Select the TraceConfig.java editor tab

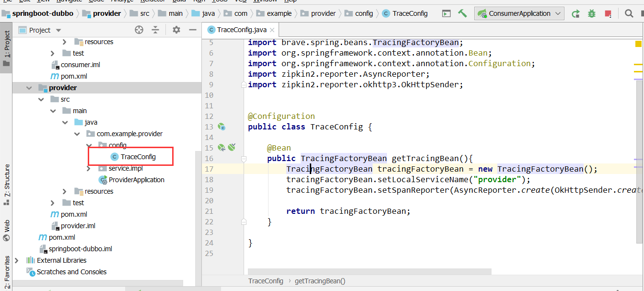click(241, 30)
